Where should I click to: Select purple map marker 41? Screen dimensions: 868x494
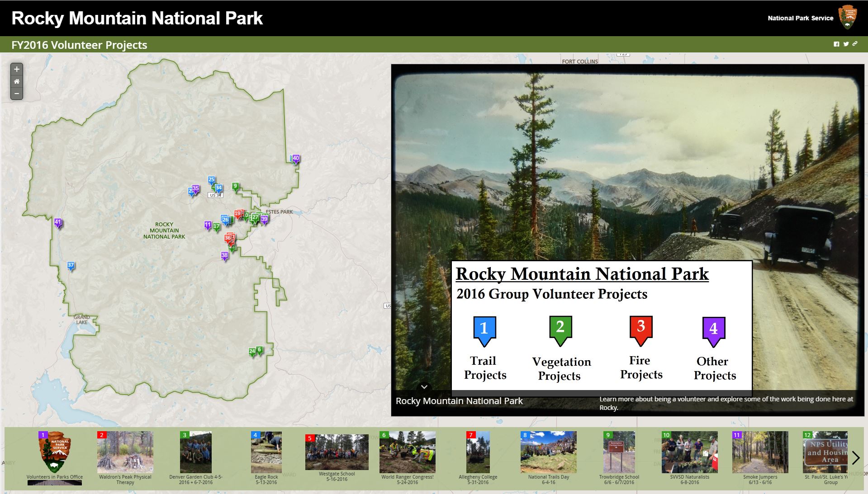click(58, 222)
